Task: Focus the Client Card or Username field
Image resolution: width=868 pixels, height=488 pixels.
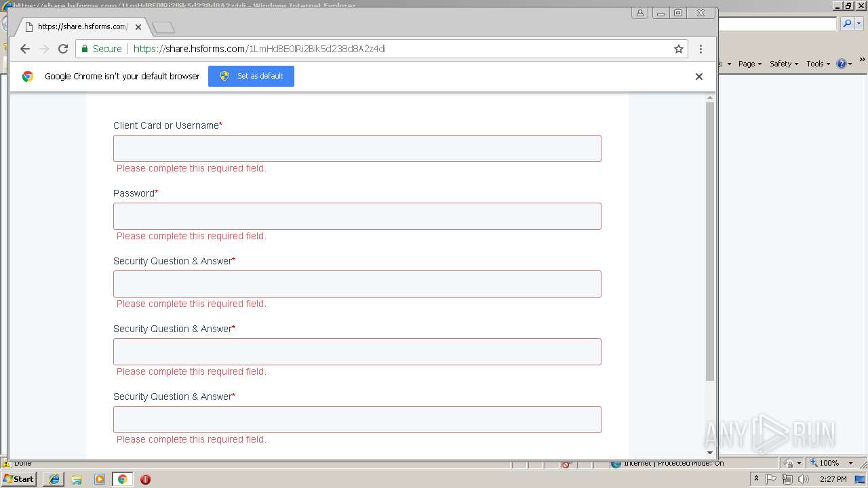Action: [357, 148]
